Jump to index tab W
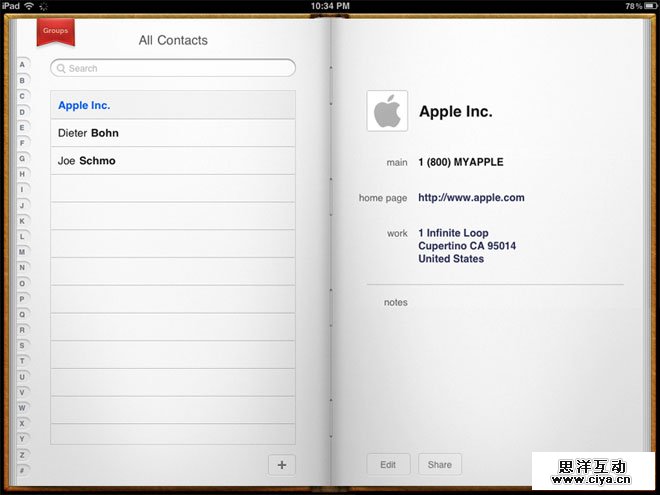The width and height of the screenshot is (660, 495). pos(23,408)
